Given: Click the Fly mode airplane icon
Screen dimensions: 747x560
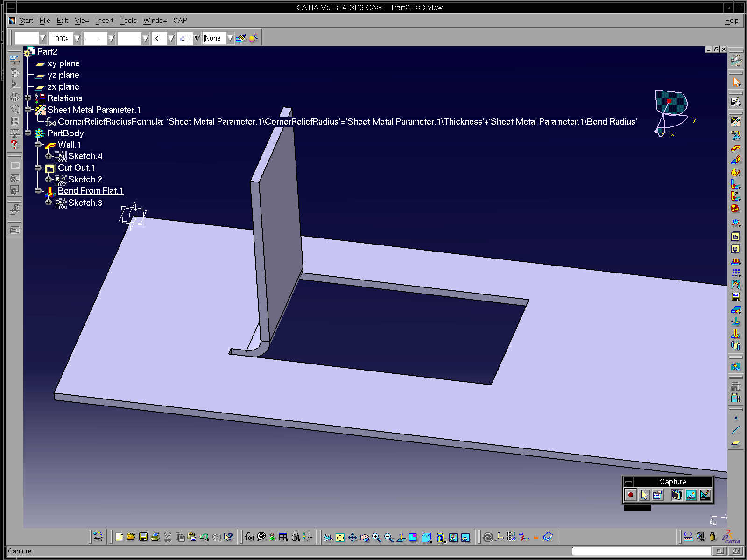Looking at the screenshot, I should click(328, 538).
